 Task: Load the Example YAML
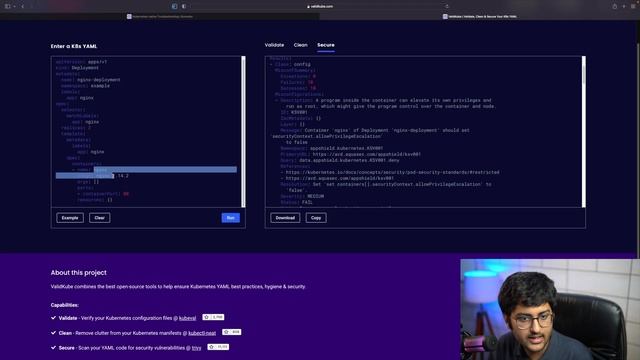point(70,218)
